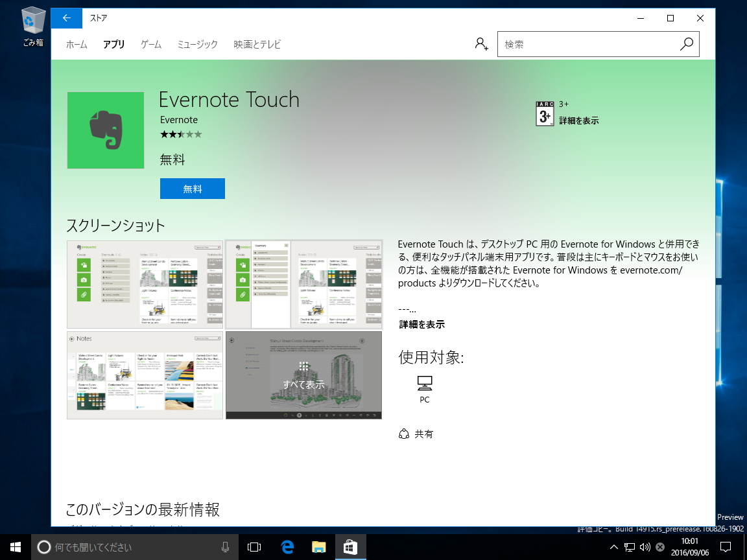
Task: Switch to the ゲーム tab
Action: pos(150,44)
